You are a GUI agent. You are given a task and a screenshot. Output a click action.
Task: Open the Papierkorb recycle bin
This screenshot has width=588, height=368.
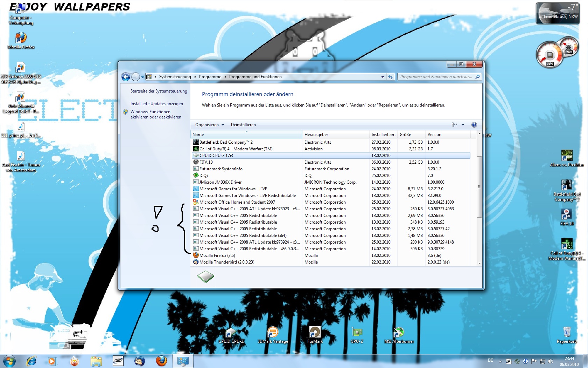(567, 335)
